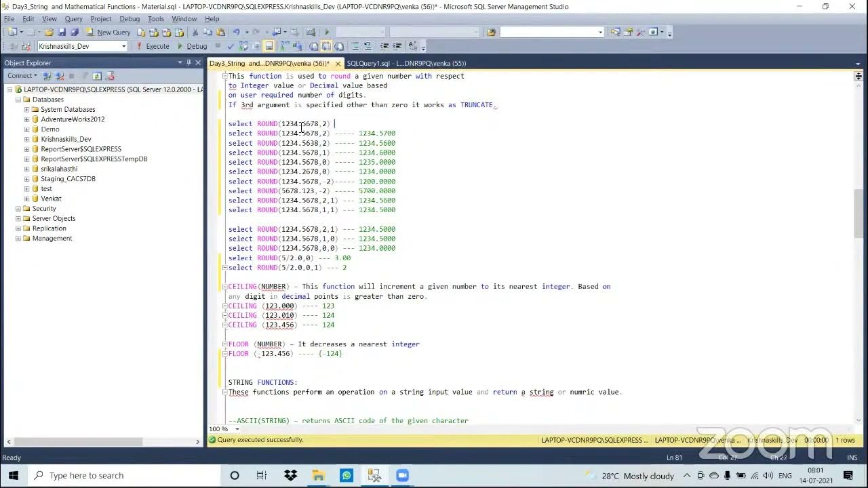This screenshot has height=488, width=868.
Task: Click Display Estimated Execution Plan icon
Action: (243, 46)
